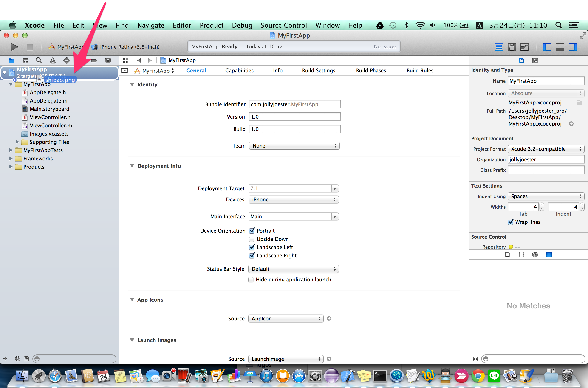Switch to Build Settings tab
The width and height of the screenshot is (588, 388).
(x=318, y=71)
